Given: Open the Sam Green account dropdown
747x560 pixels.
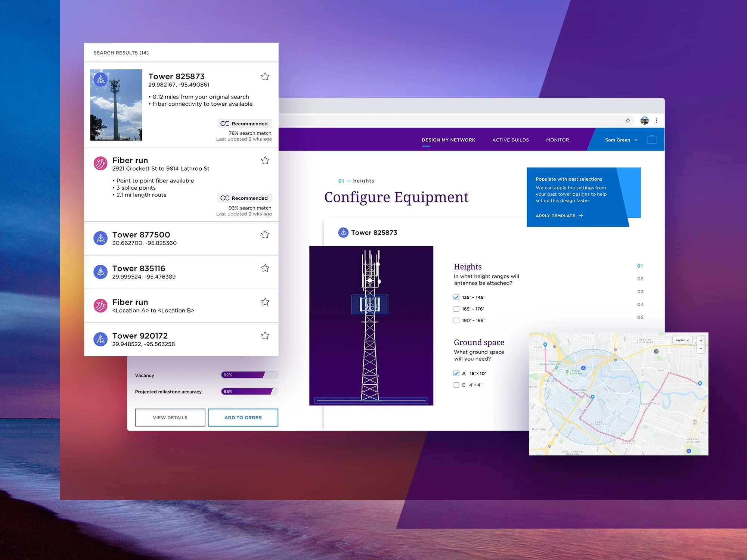Looking at the screenshot, I should pyautogui.click(x=621, y=140).
